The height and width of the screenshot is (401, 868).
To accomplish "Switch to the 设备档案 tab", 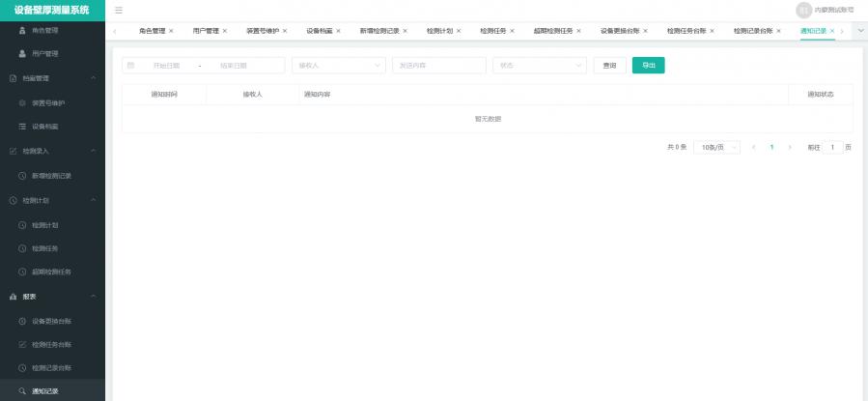I will pyautogui.click(x=319, y=31).
